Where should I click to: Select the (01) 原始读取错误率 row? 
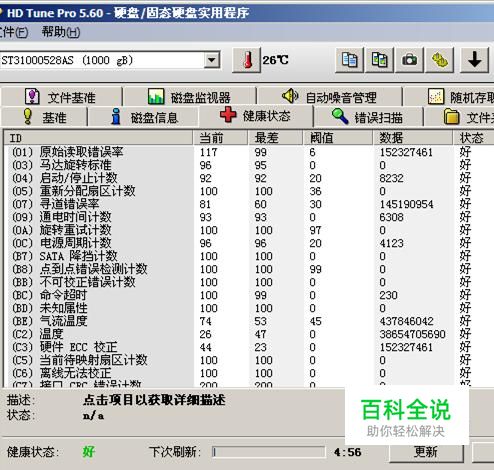click(249, 152)
